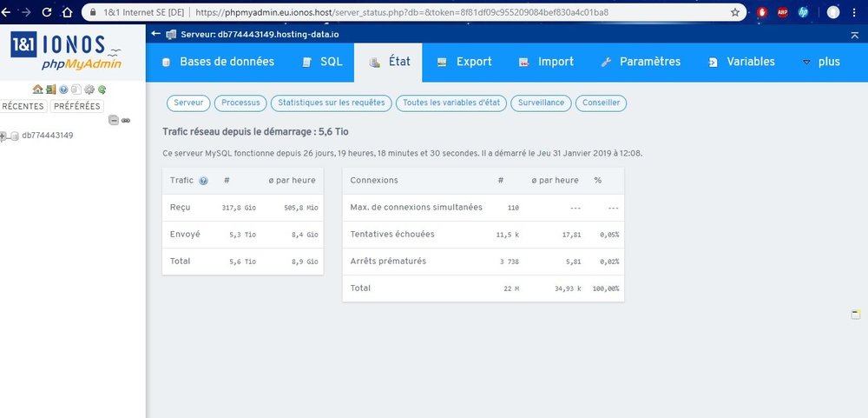The image size is (868, 418).
Task: Open the ABP Adblock Plus extension
Action: click(x=782, y=12)
